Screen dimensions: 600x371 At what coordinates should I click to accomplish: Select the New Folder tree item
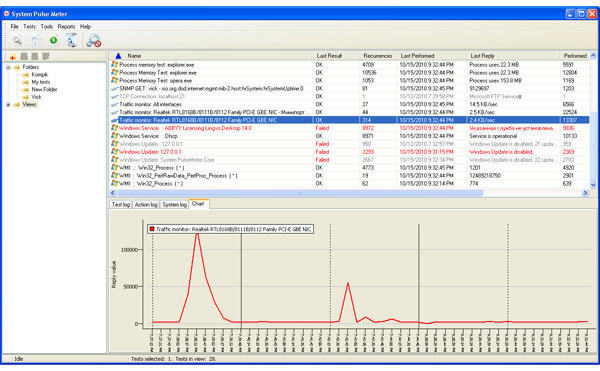point(44,89)
